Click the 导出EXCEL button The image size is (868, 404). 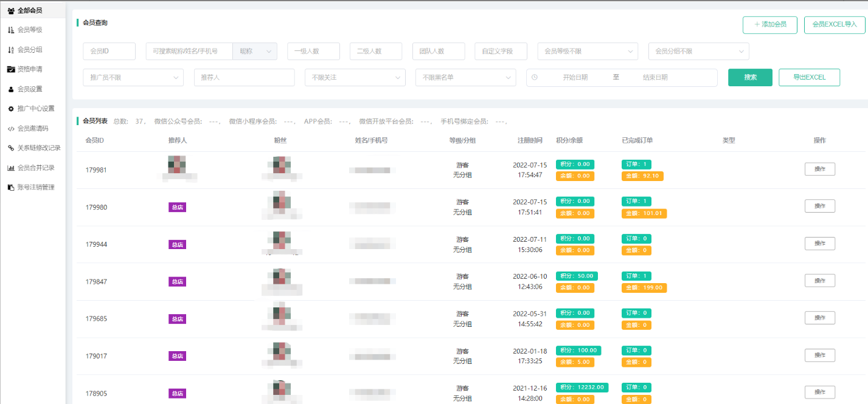coord(809,78)
